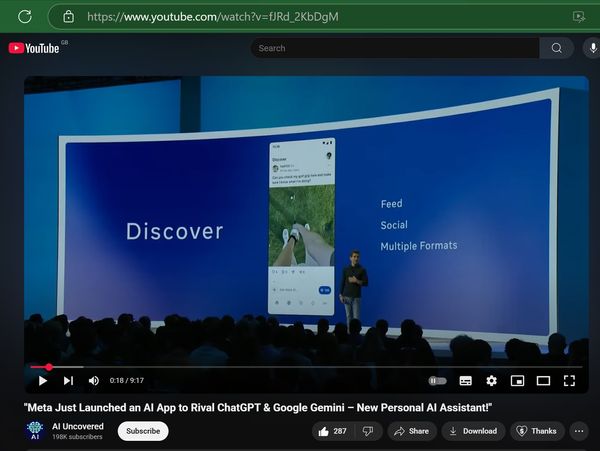Toggle the autoplay switch
Screen dimensions: 600x451
tap(437, 381)
